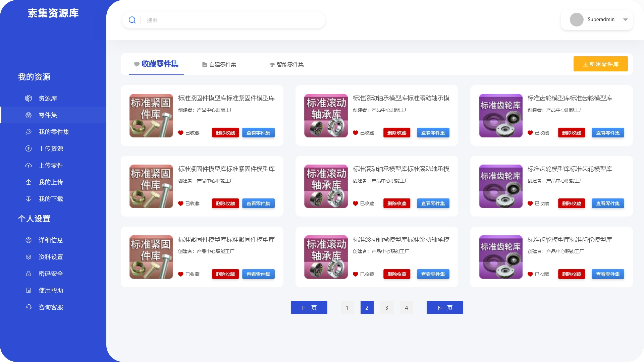Click 已收藏 heart on top-row 标准紧固件 card
The height and width of the screenshot is (362, 644).
(x=181, y=133)
